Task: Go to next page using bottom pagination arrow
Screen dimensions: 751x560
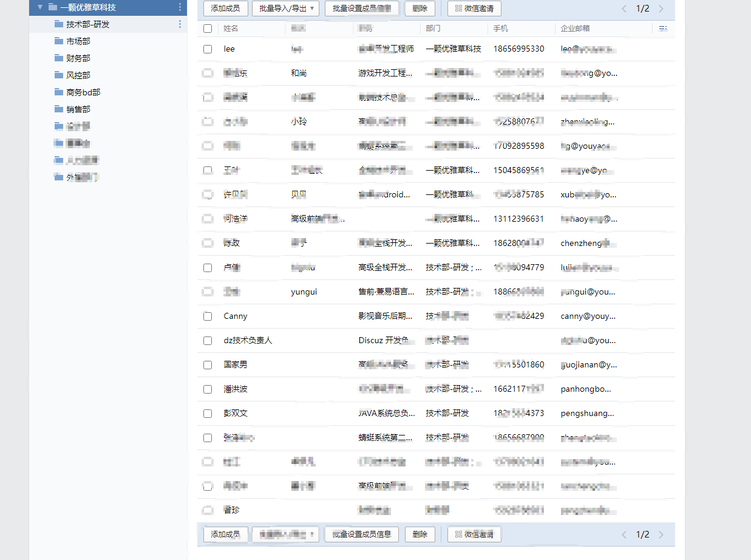Action: (x=661, y=534)
